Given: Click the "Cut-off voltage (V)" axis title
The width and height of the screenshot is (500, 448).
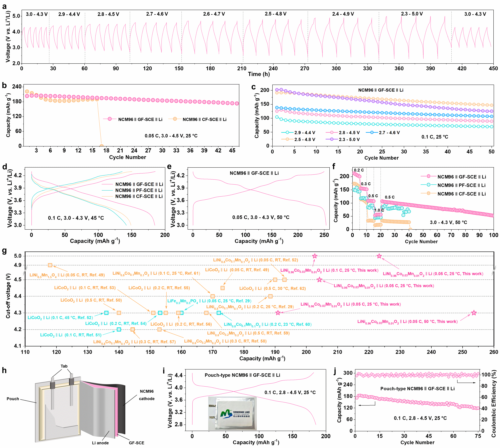Looking at the screenshot, I should tap(8, 296).
